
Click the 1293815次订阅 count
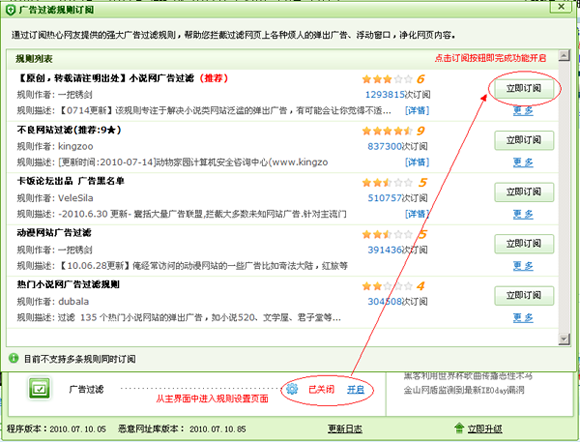coord(398,95)
